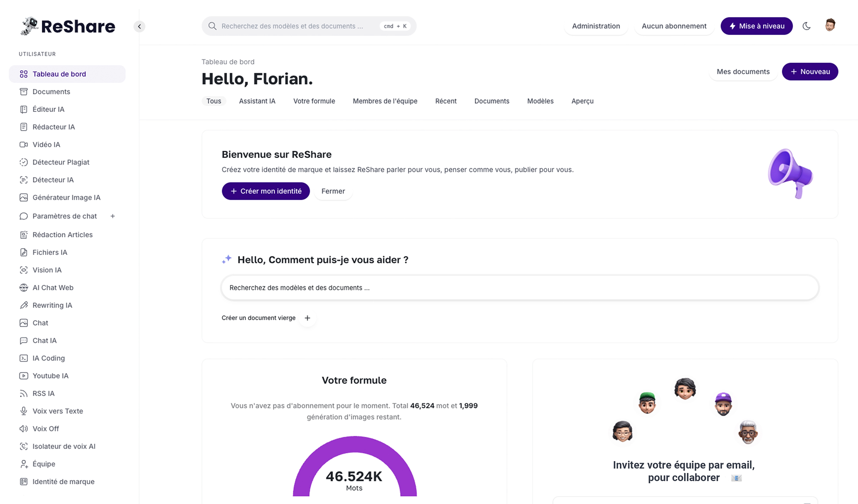This screenshot has height=504, width=858.
Task: Open Tableau de bord in the sidebar
Action: click(67, 74)
